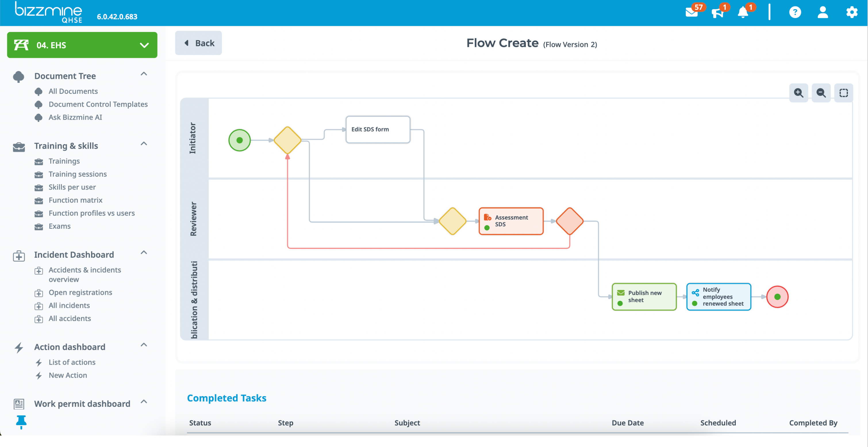
Task: Zoom into the flow diagram with zoom-in icon
Action: pos(798,93)
